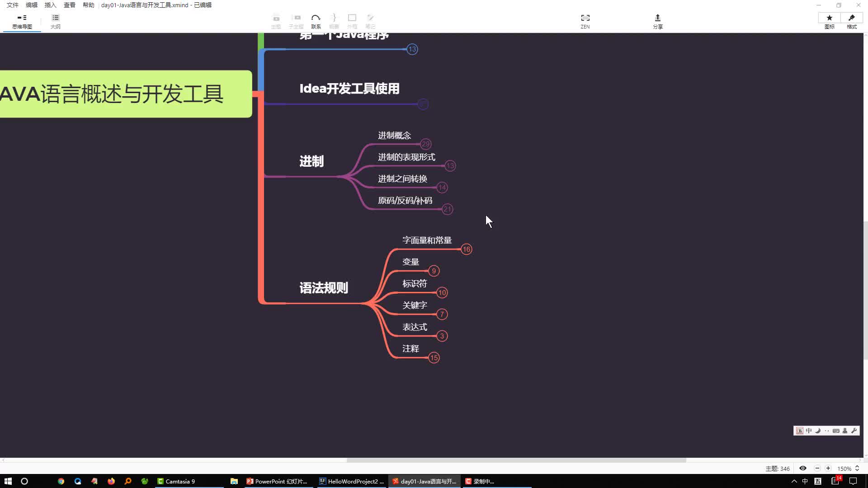
Task: Open the 帮助 menu
Action: click(89, 5)
